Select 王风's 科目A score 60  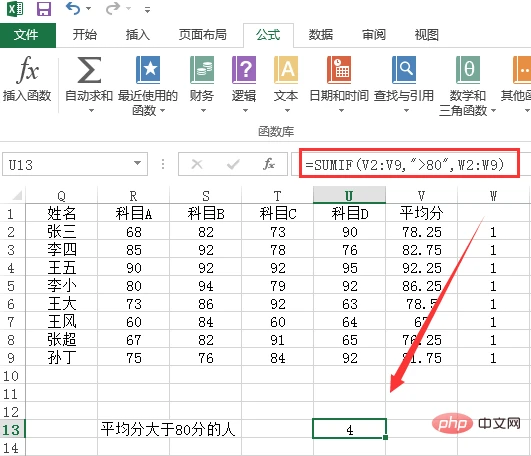click(133, 322)
